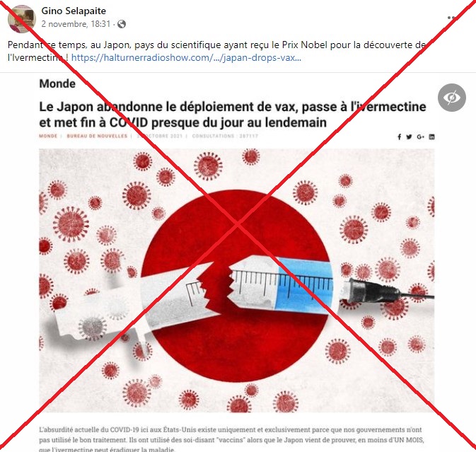Open the broken syringe article image
This screenshot has height=452, width=476.
point(236,281)
